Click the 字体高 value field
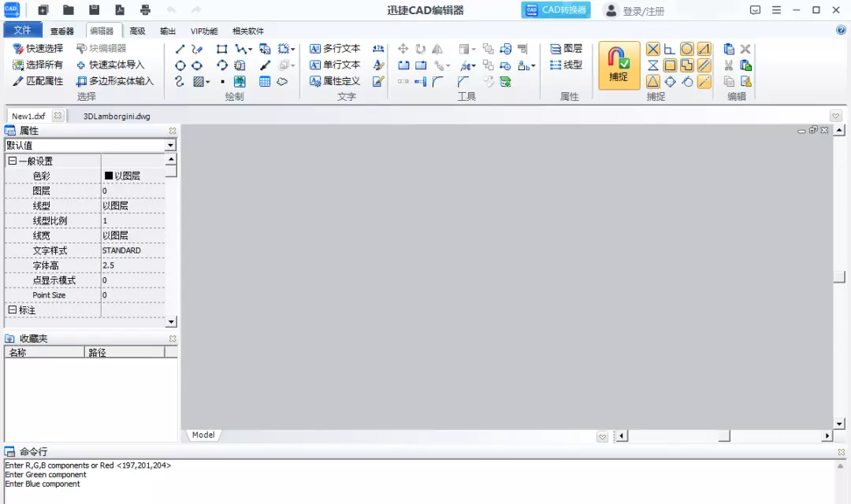This screenshot has height=504, width=851. pyautogui.click(x=132, y=265)
